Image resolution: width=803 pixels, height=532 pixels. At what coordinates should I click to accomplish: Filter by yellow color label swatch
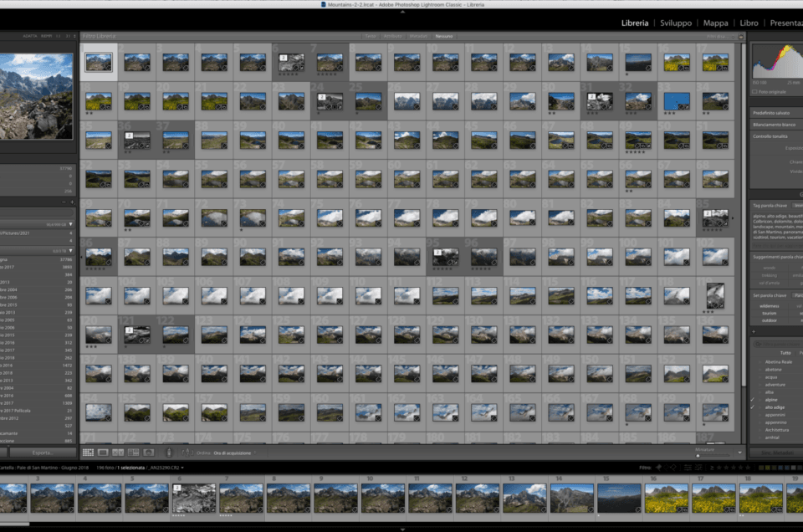pyautogui.click(x=768, y=468)
